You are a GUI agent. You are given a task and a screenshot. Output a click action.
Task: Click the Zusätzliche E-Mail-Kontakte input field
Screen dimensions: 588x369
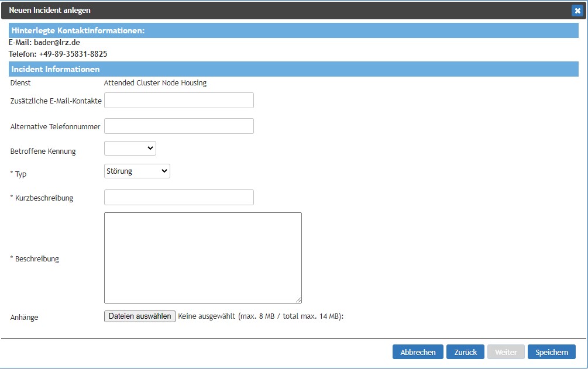tap(178, 101)
